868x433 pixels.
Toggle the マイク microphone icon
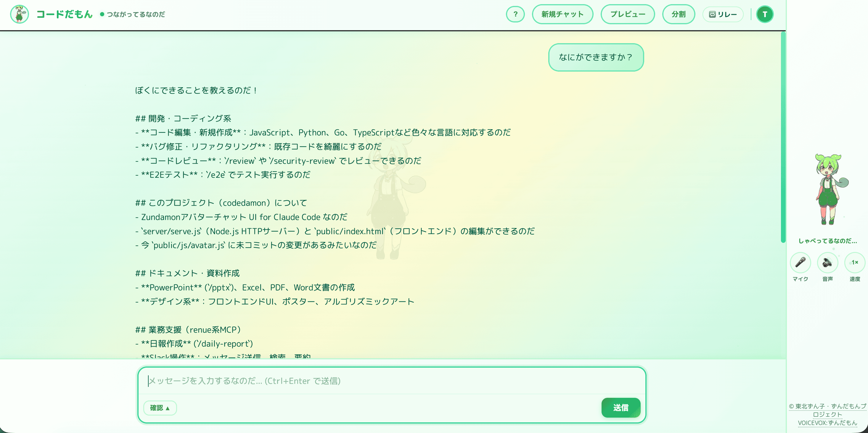(x=800, y=263)
